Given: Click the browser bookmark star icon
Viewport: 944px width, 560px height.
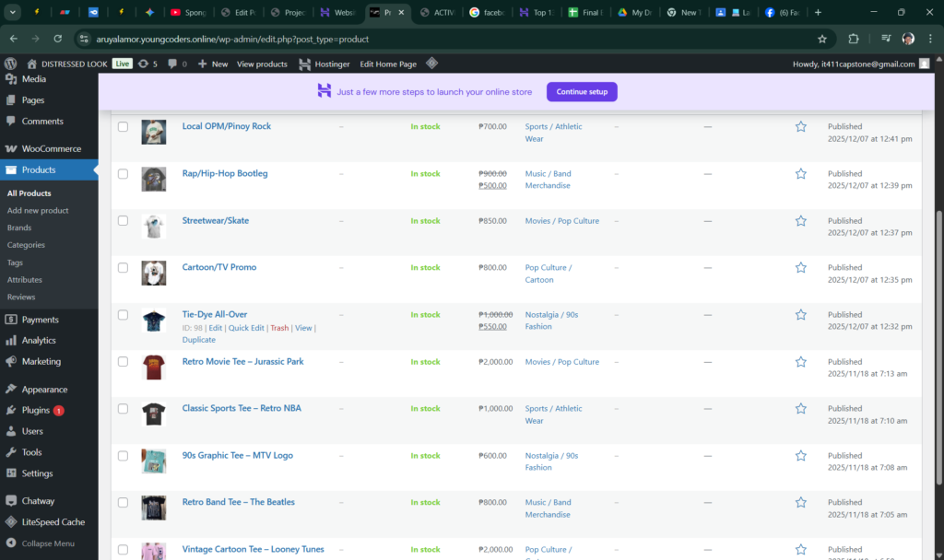Looking at the screenshot, I should [821, 39].
